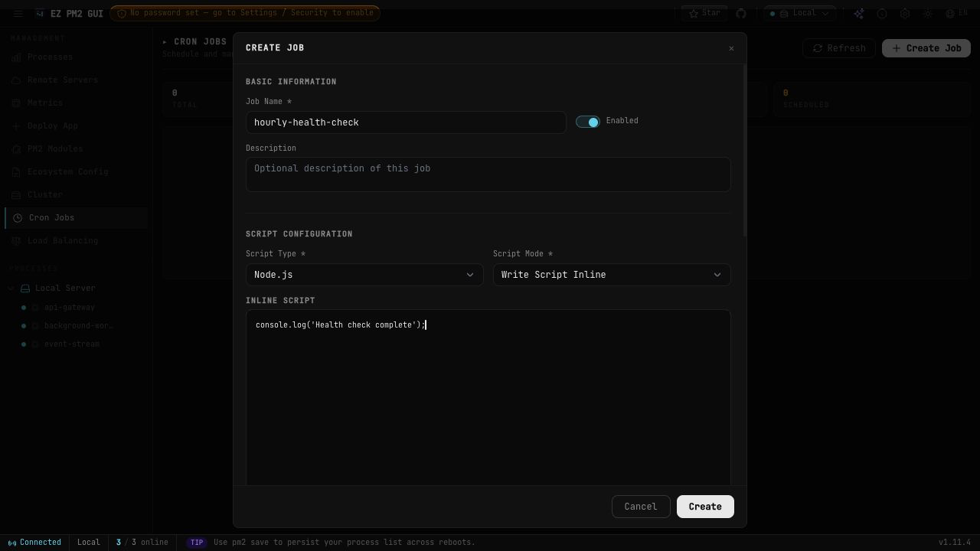The height and width of the screenshot is (551, 980).
Task: Click inside the Inline Script editor
Action: 488,397
